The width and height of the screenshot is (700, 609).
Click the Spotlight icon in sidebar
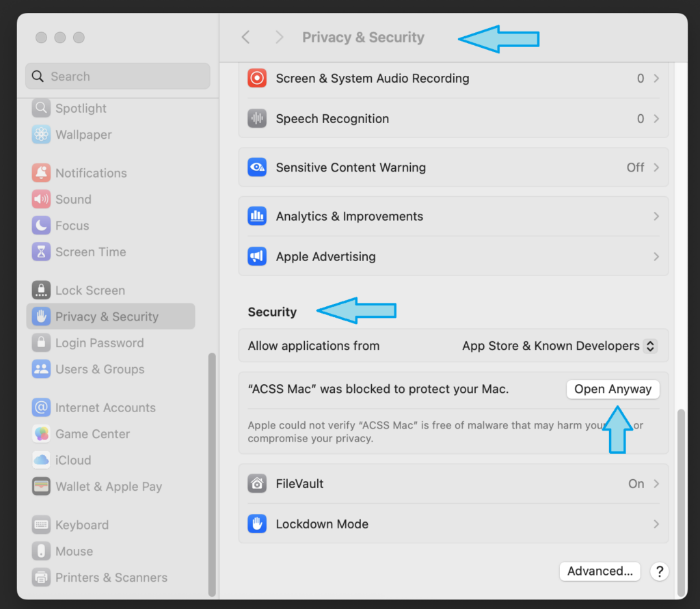pos(41,108)
